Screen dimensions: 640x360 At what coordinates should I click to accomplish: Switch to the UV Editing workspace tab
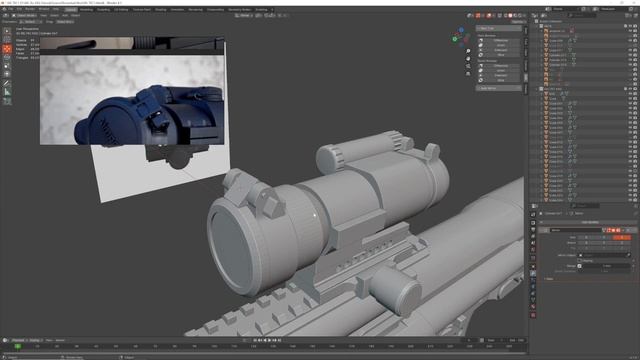coord(121,9)
